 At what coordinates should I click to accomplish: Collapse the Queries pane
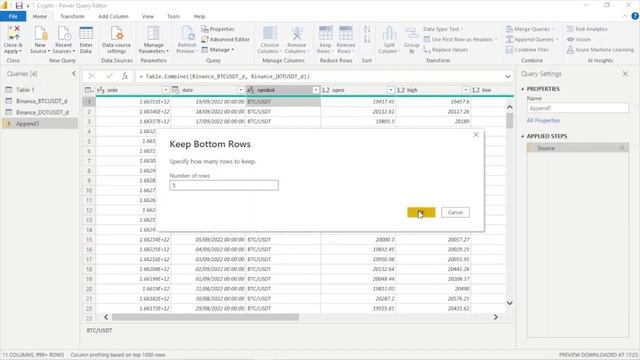pyautogui.click(x=74, y=73)
